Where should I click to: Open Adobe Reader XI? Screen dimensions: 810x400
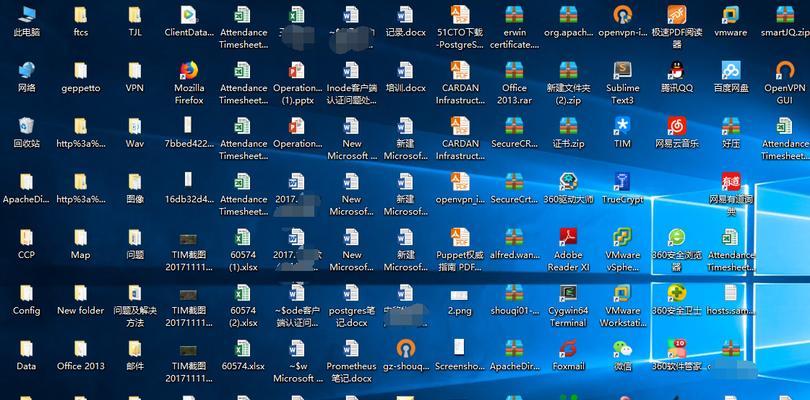[568, 250]
